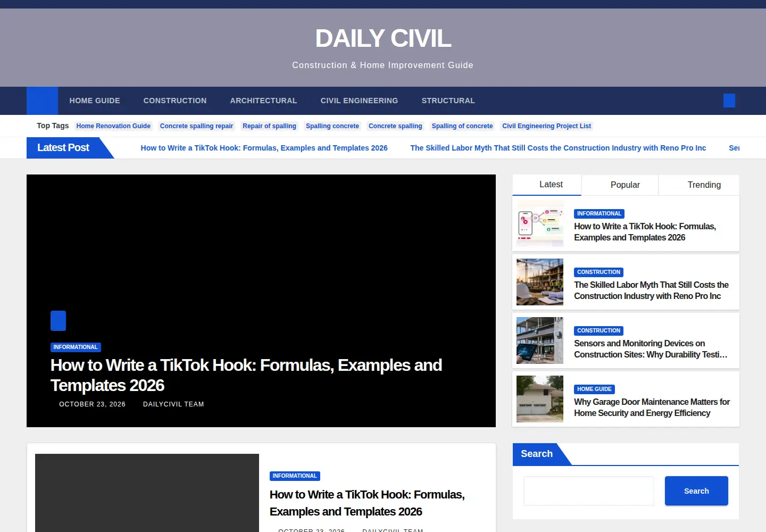Click CONSTRUCTION badge above Sensors and Monitoring title

pos(598,330)
